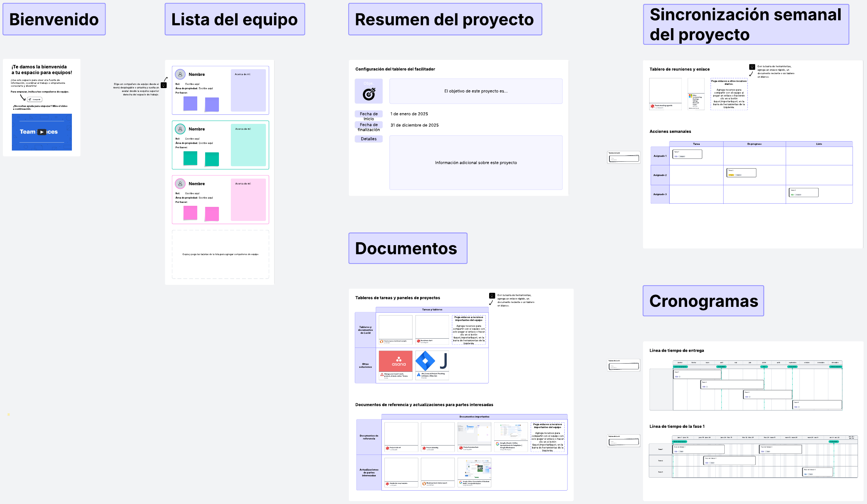Open the Team meeting agenda link card
The height and width of the screenshot is (504, 867).
(665, 94)
